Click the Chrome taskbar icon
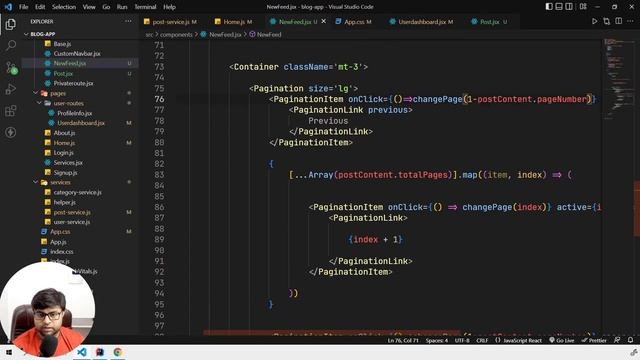 118,352
